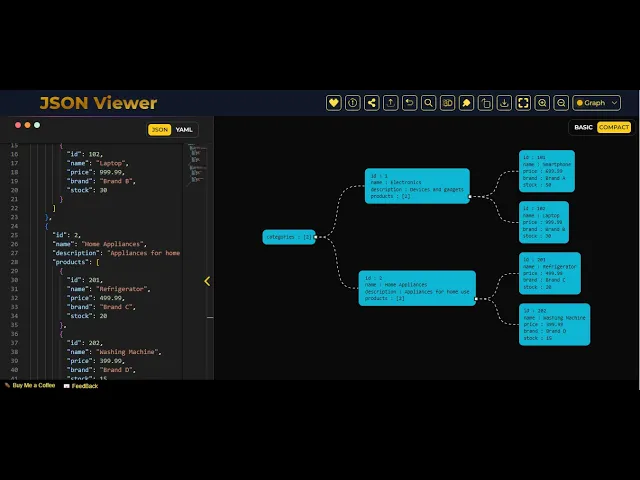Image resolution: width=640 pixels, height=480 pixels.
Task: Switch graph layout to BASIC
Action: click(x=583, y=127)
